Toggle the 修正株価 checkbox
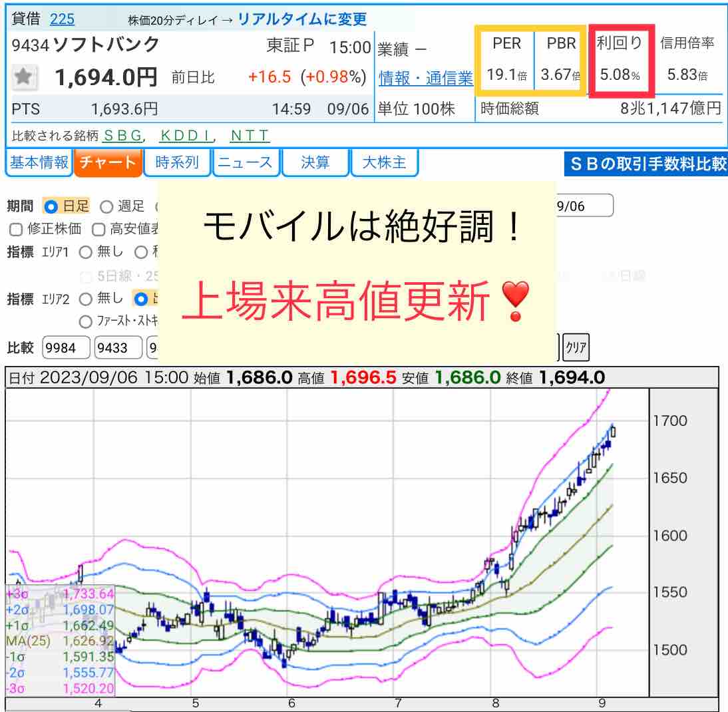This screenshot has height=712, width=728. (16, 230)
